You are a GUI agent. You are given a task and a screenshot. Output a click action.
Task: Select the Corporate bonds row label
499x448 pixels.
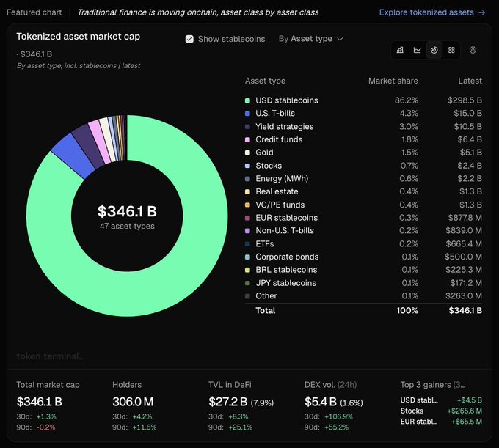pyautogui.click(x=287, y=257)
